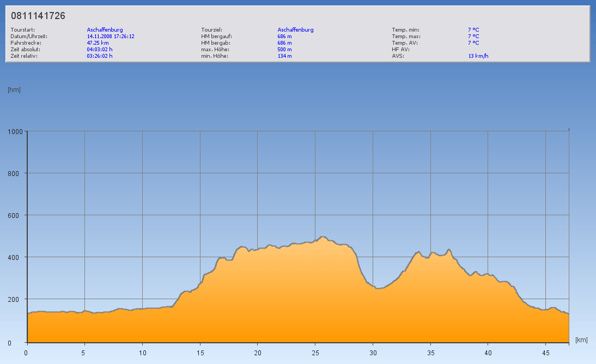The height and width of the screenshot is (364, 596).
Task: Select the date value 14.11.2008 17:26:12
Action: [111, 36]
